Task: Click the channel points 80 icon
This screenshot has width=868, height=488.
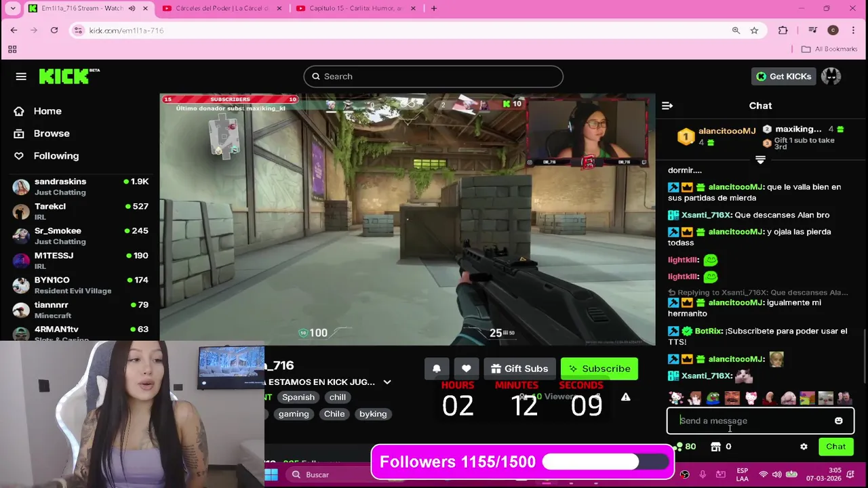Action: click(x=685, y=447)
